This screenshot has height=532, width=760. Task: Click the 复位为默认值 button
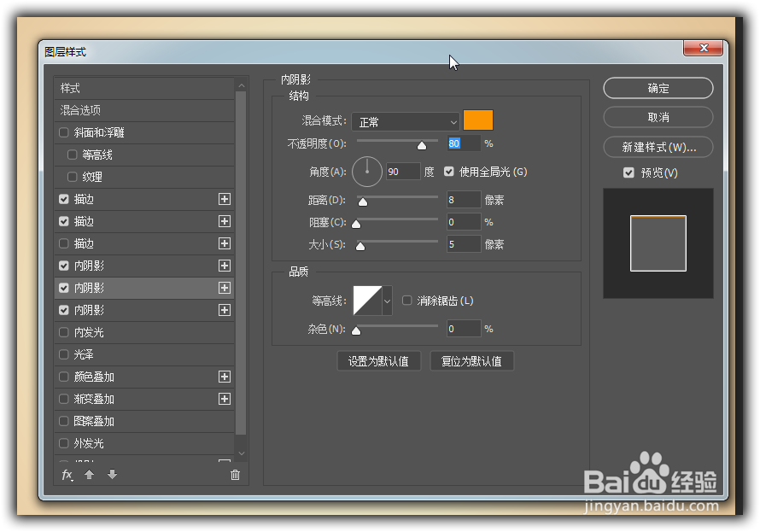pyautogui.click(x=472, y=360)
